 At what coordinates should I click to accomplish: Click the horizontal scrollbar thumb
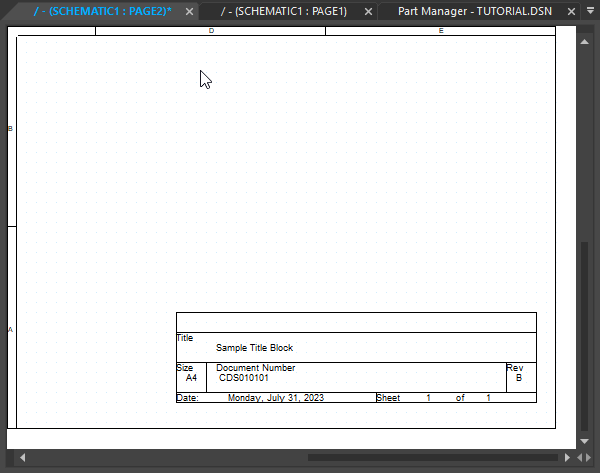pyautogui.click(x=430, y=458)
